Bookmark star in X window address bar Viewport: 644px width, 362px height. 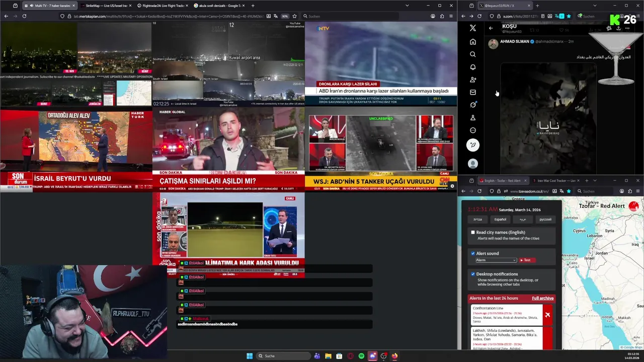coord(569,16)
